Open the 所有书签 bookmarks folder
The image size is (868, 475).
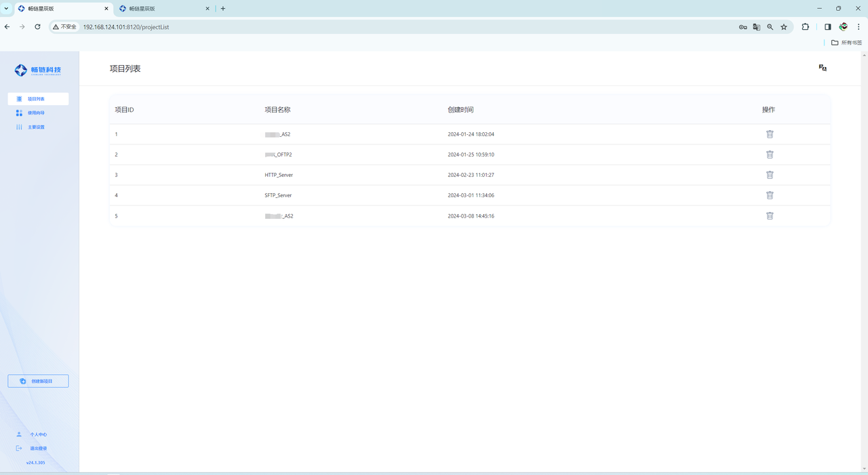point(847,43)
